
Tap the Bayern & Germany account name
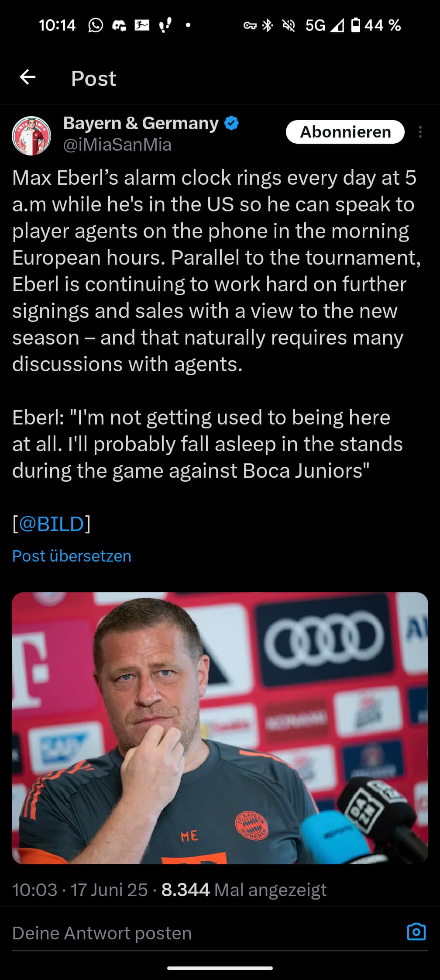tap(141, 123)
